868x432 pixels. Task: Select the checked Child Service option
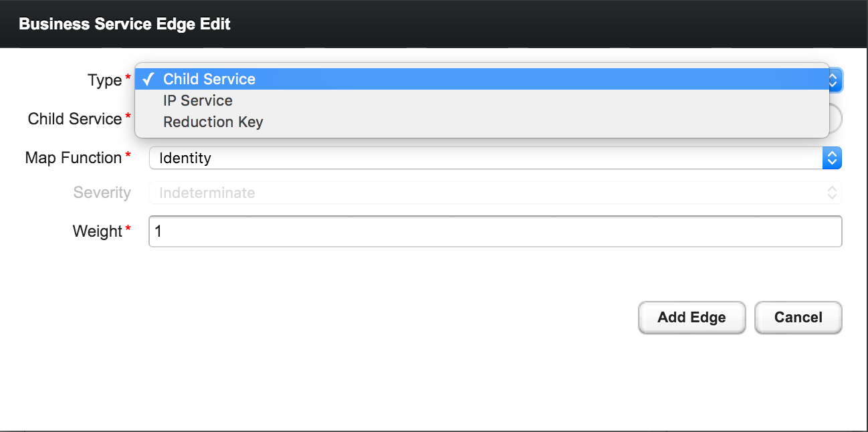point(209,80)
